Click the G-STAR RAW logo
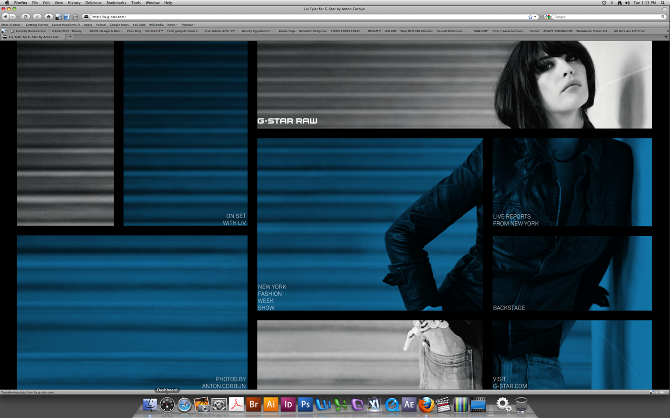670x418 pixels. point(288,121)
